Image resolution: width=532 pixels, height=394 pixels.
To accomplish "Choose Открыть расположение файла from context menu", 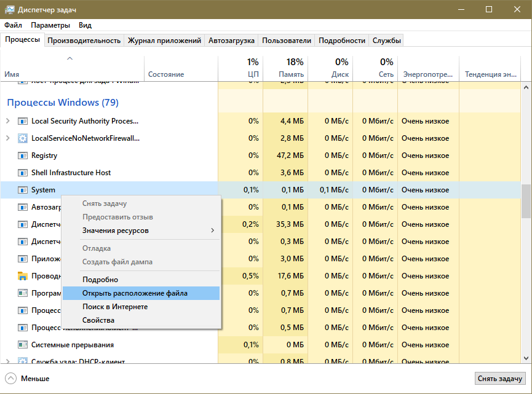I will pyautogui.click(x=135, y=293).
